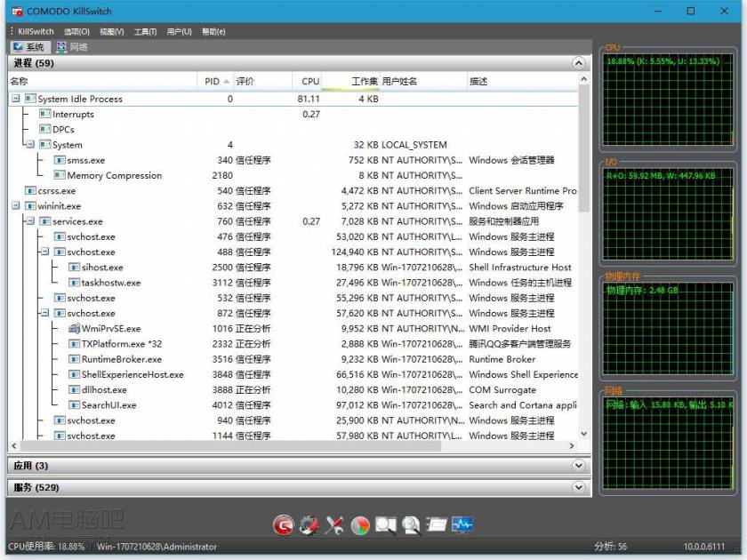Click the process list scroll-down arrow
This screenshot has width=747, height=560.
point(584,434)
